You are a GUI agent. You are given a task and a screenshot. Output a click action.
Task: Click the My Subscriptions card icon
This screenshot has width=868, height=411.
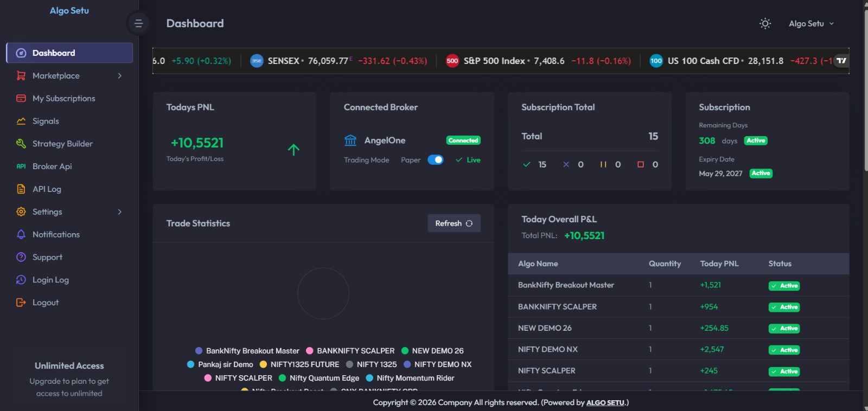tap(21, 99)
